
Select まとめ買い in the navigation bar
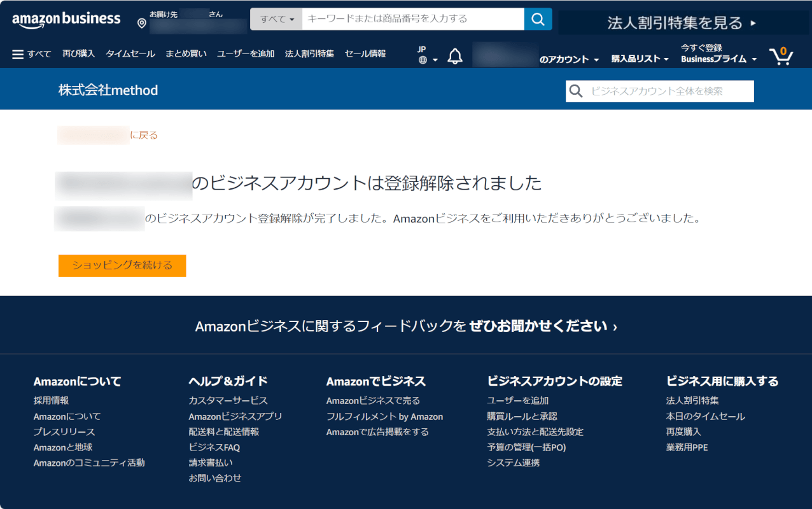186,54
